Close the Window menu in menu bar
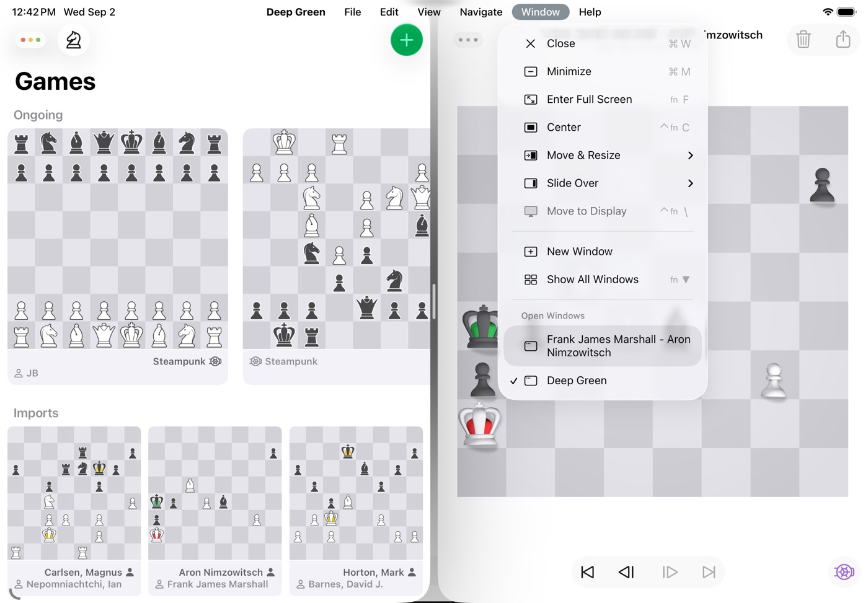Screen dimensions: 868x603 pyautogui.click(x=541, y=12)
